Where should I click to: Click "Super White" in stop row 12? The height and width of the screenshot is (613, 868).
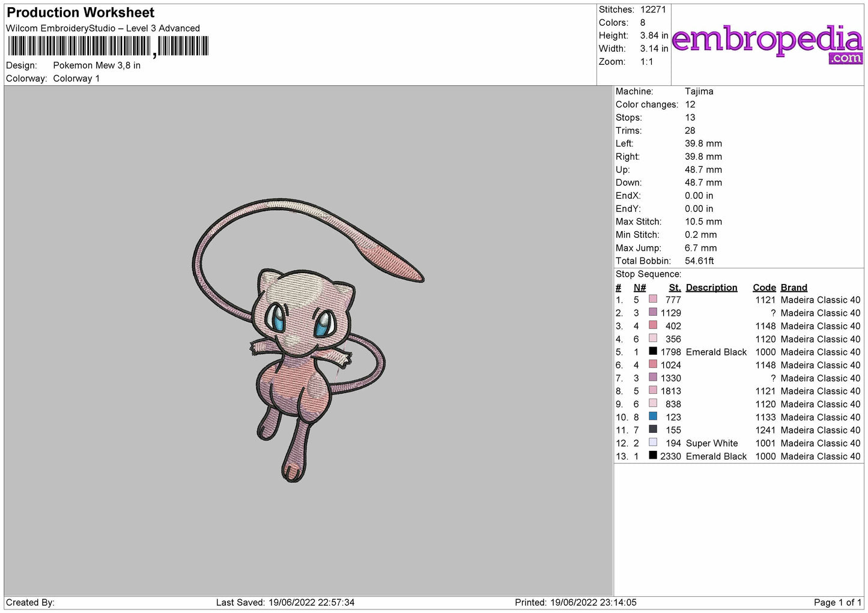coord(712,444)
